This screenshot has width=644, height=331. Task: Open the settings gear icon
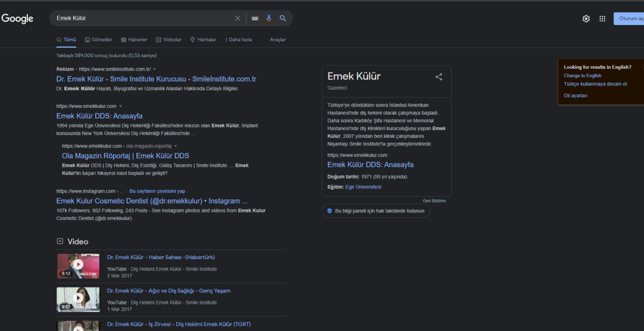(586, 19)
